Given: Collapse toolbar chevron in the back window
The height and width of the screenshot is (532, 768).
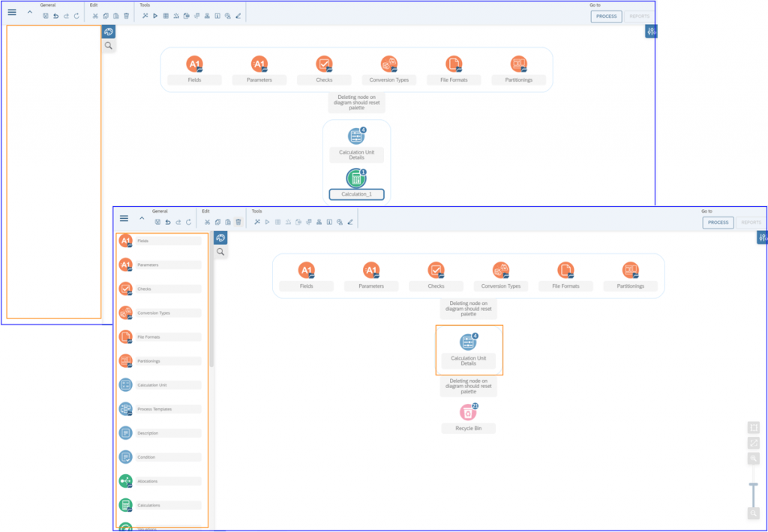Looking at the screenshot, I should tap(30, 12).
